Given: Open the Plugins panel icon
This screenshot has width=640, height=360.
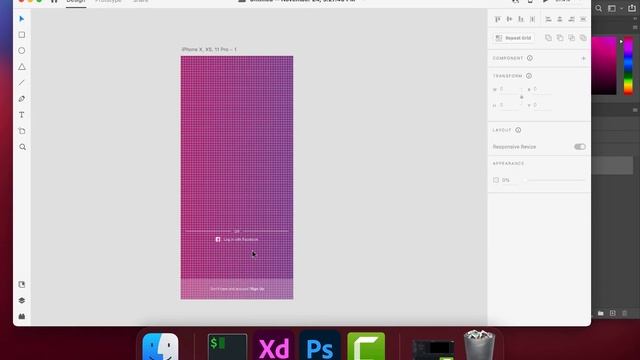Looking at the screenshot, I should [22, 316].
